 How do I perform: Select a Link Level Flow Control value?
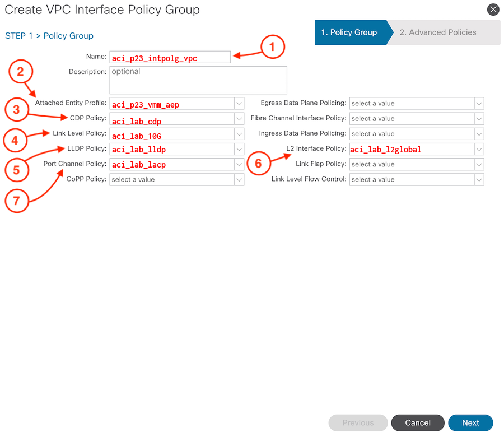(x=417, y=180)
